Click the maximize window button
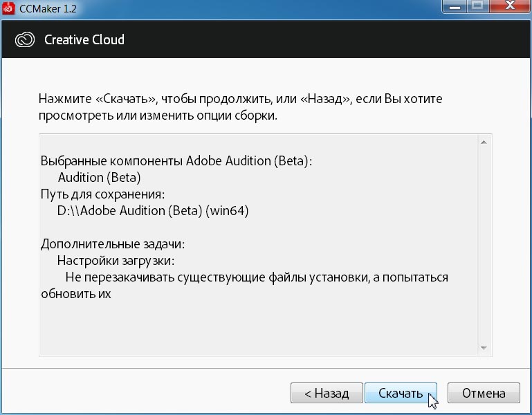The height and width of the screenshot is (415, 532). tap(477, 7)
